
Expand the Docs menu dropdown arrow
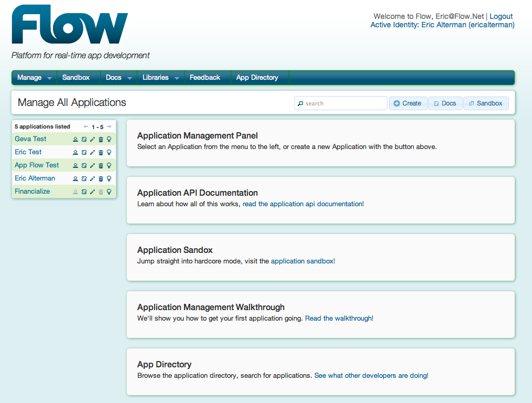129,78
